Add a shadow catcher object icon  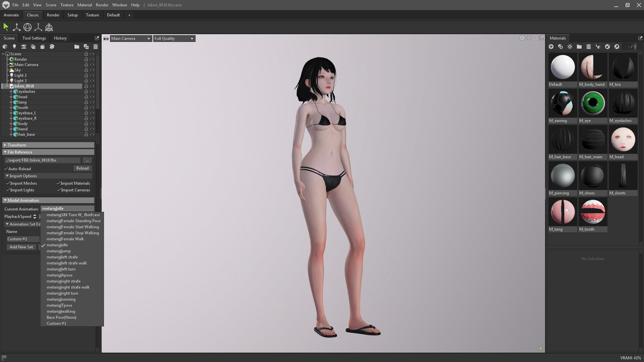43,47
